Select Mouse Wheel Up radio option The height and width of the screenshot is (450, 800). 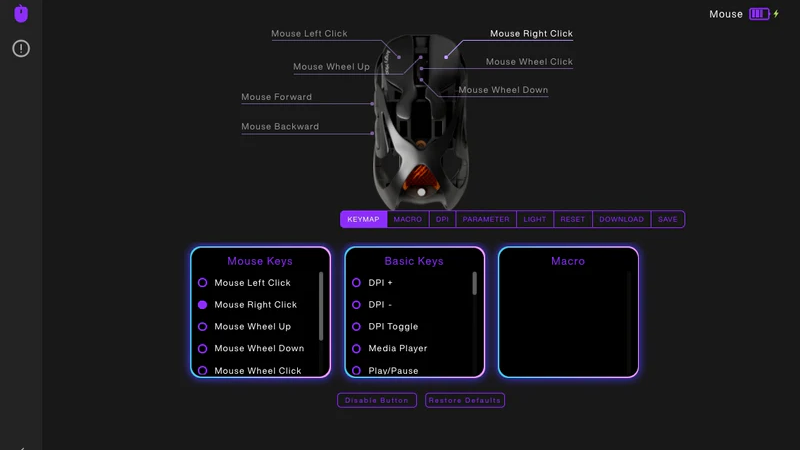(x=203, y=327)
